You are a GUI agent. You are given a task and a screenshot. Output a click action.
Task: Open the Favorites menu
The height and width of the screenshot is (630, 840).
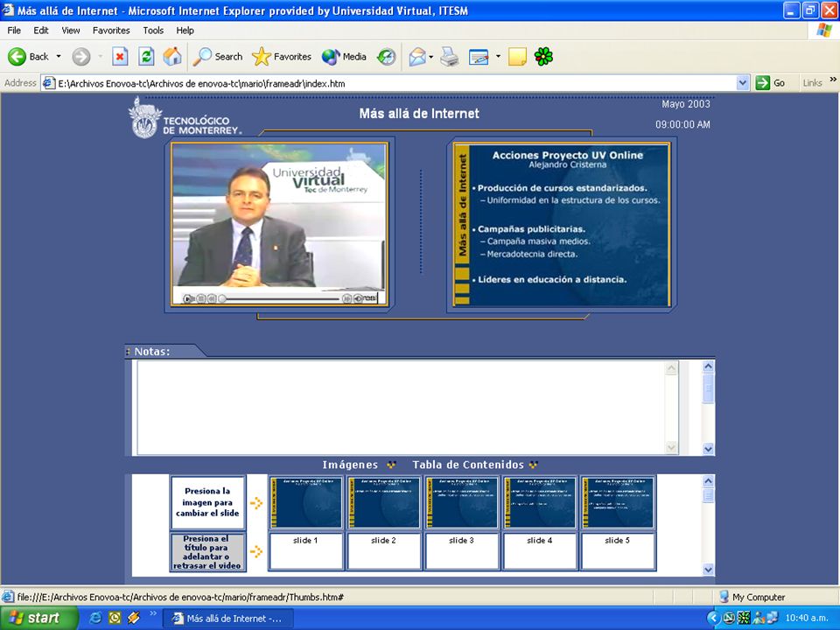111,31
